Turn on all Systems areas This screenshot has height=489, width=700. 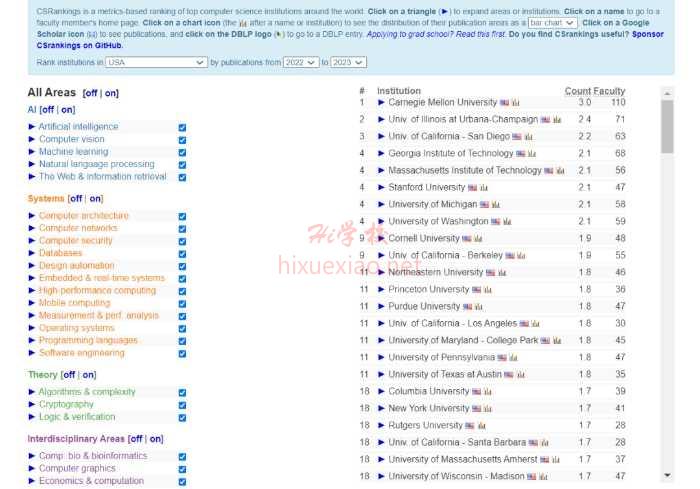click(x=95, y=198)
